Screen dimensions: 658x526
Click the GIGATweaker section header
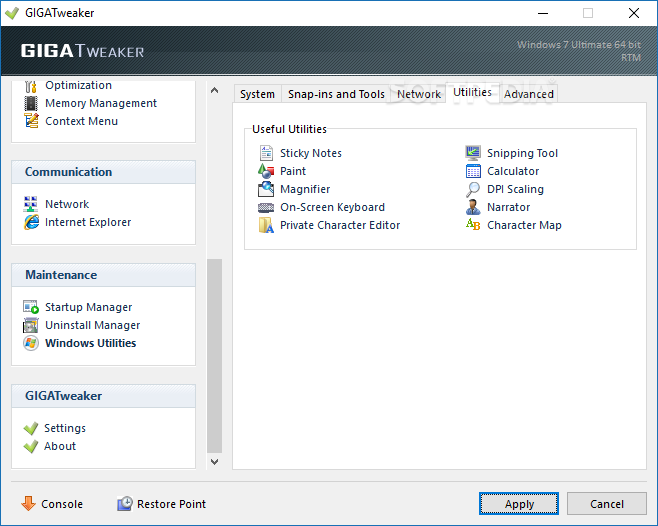click(x=103, y=396)
